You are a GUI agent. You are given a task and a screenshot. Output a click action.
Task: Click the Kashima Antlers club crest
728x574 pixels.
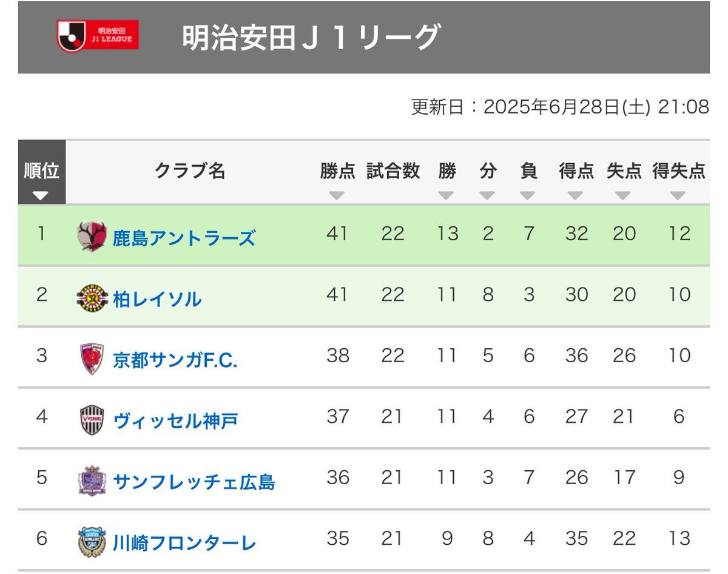point(92,237)
